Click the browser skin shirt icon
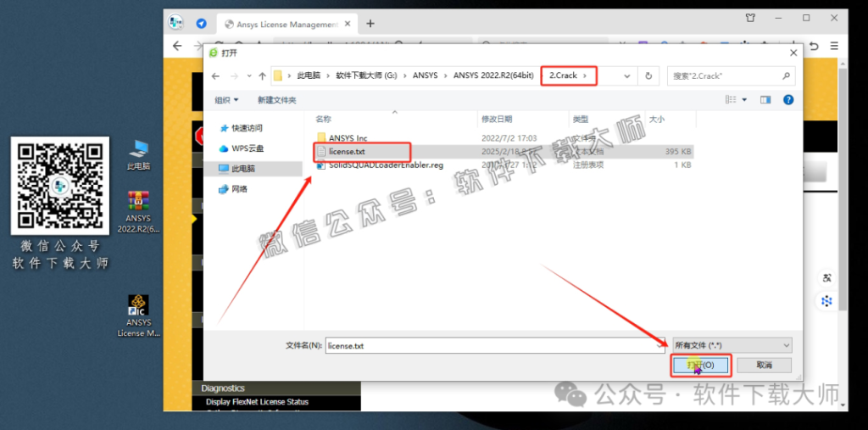 pos(750,18)
